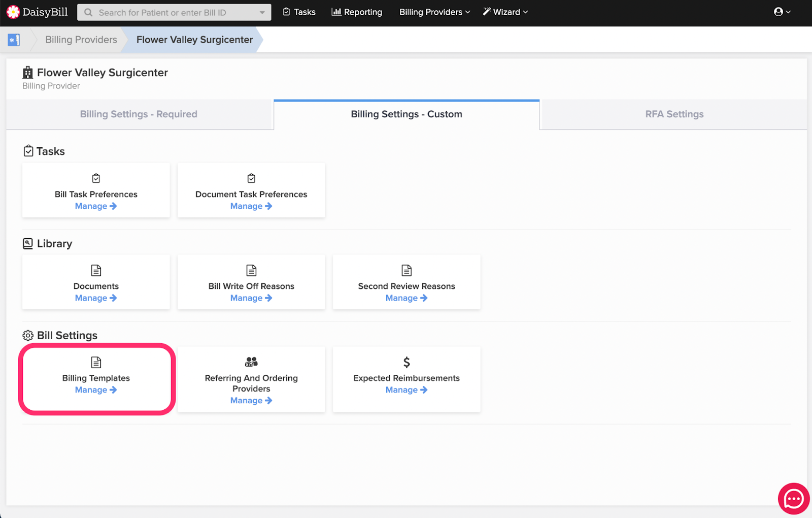Open the user account menu
Viewport: 812px width, 518px height.
pos(782,12)
